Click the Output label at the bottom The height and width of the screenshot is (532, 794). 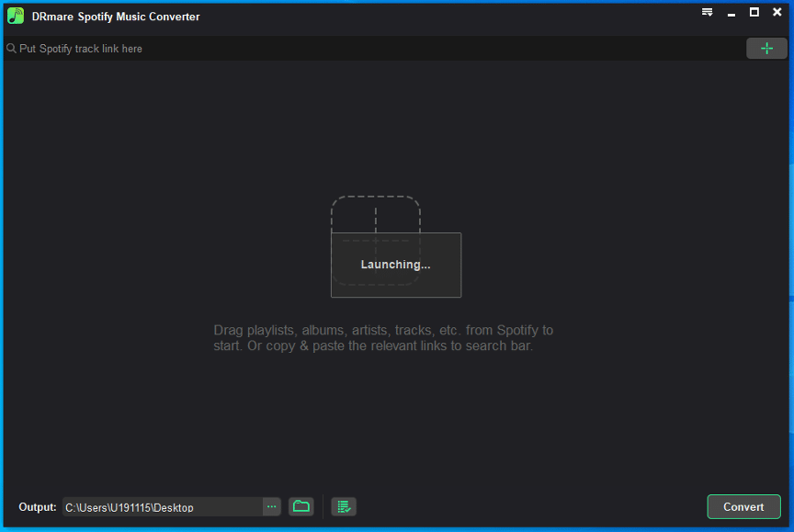[37, 506]
